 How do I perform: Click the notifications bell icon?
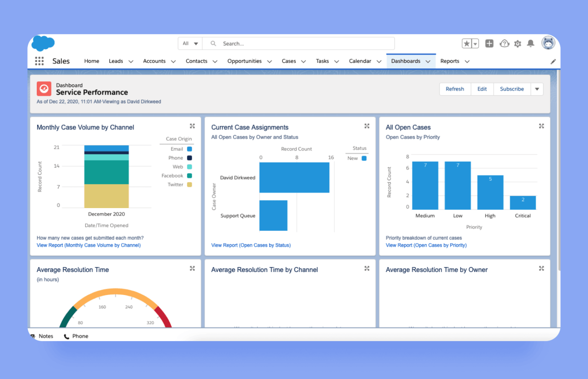[531, 44]
